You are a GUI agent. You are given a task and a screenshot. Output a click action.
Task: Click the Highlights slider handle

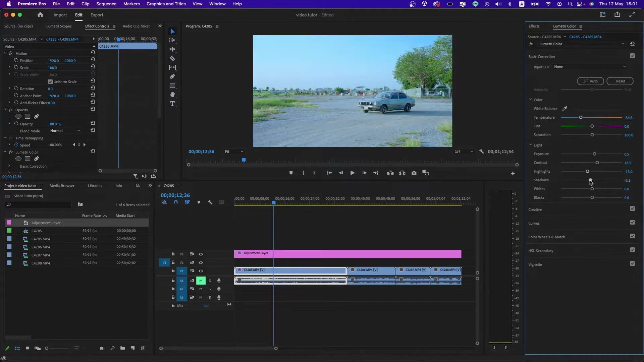(x=587, y=171)
